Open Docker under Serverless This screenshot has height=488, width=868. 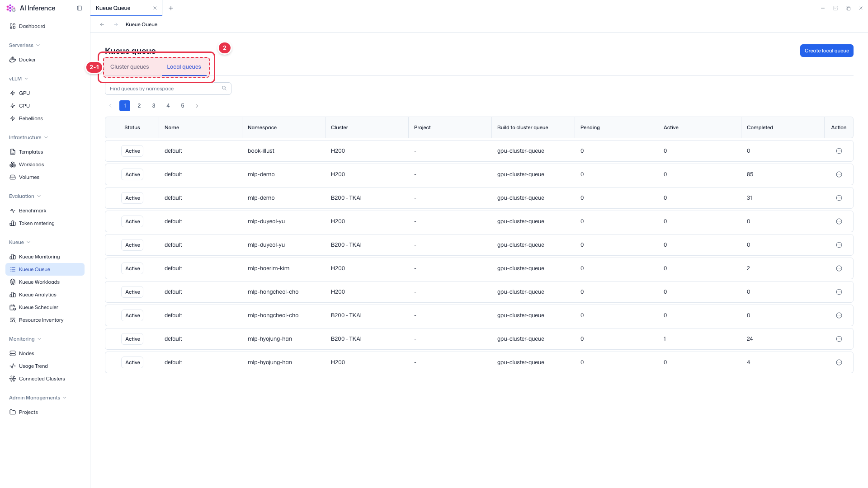(x=27, y=60)
